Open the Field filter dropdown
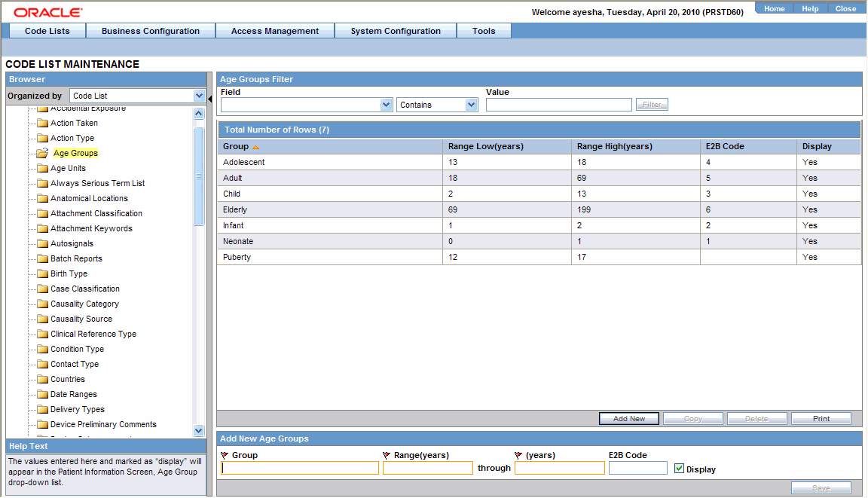 [x=387, y=105]
